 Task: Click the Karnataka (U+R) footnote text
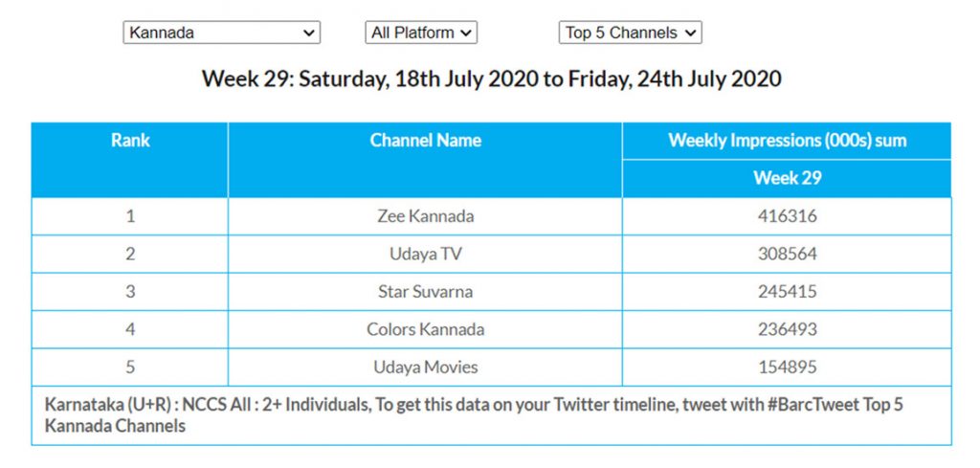[474, 415]
